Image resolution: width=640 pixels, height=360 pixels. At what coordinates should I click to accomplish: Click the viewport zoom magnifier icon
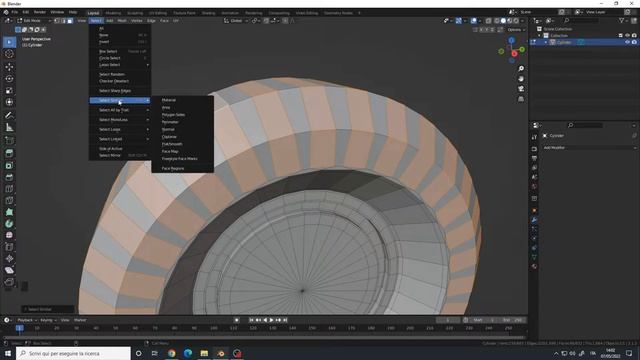pos(521,69)
